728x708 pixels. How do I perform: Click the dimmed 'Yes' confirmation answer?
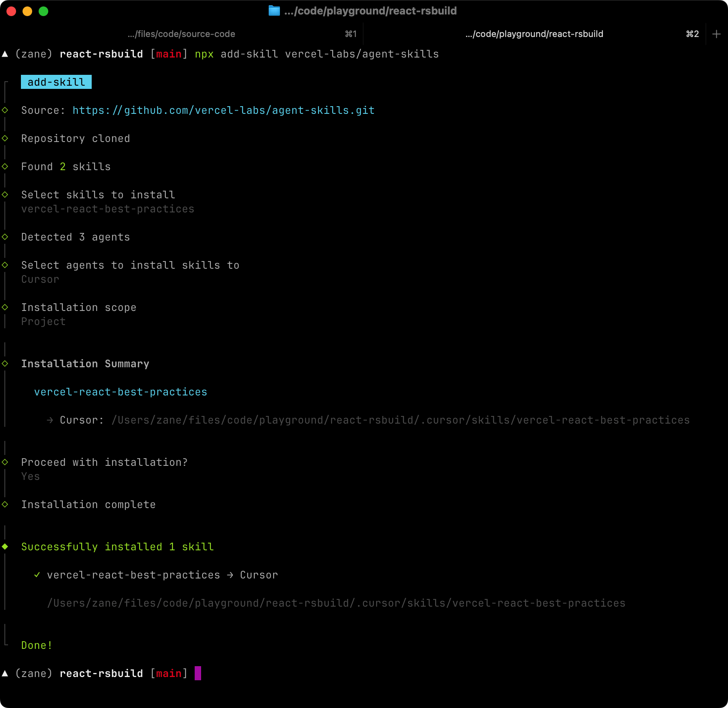(31, 476)
